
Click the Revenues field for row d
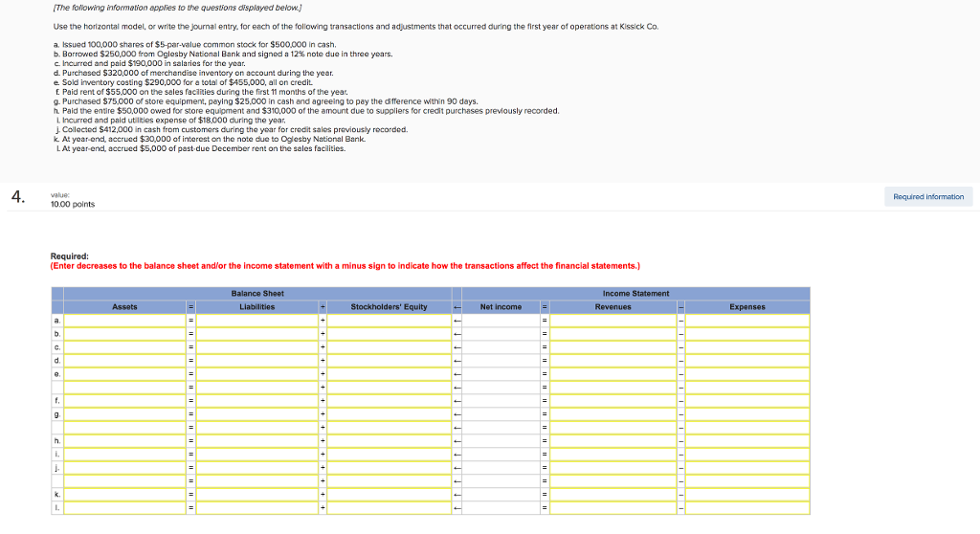[x=613, y=360]
